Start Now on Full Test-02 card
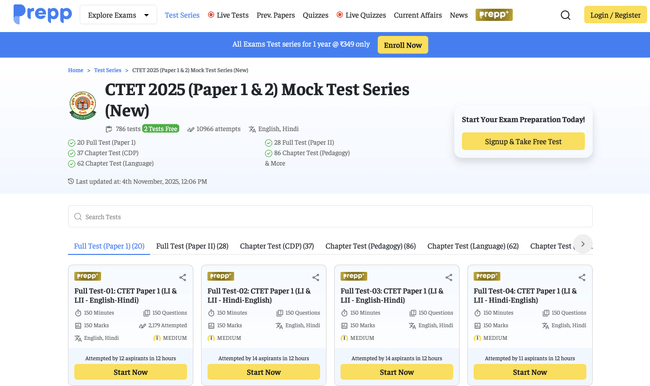Image resolution: width=650 pixels, height=386 pixels. pos(264,372)
